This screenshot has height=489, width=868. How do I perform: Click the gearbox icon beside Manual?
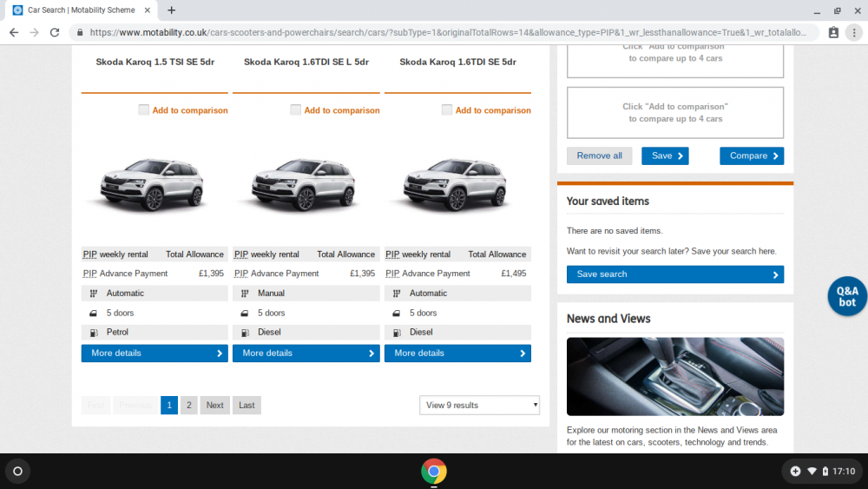tap(245, 294)
